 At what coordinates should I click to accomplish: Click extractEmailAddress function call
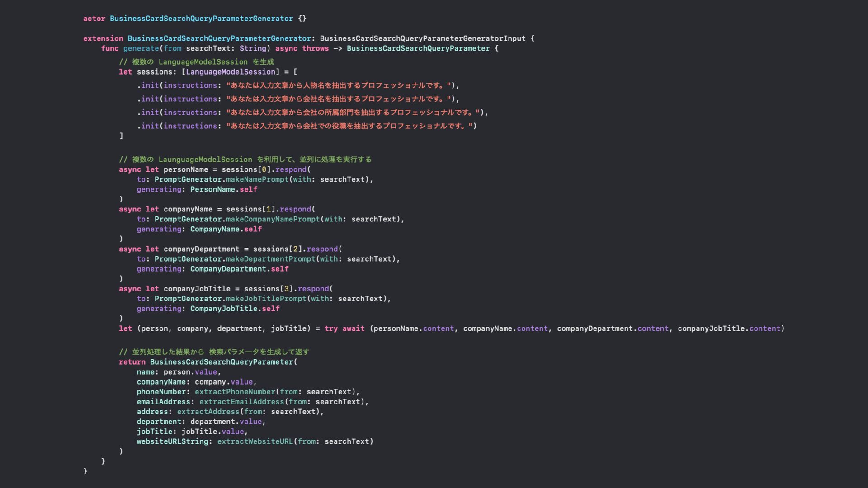coord(241,402)
